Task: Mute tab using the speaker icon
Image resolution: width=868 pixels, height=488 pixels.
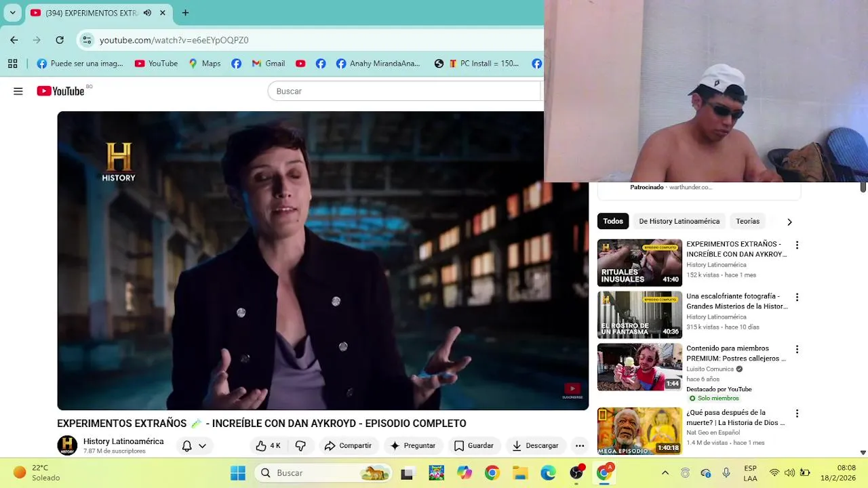Action: 146,13
